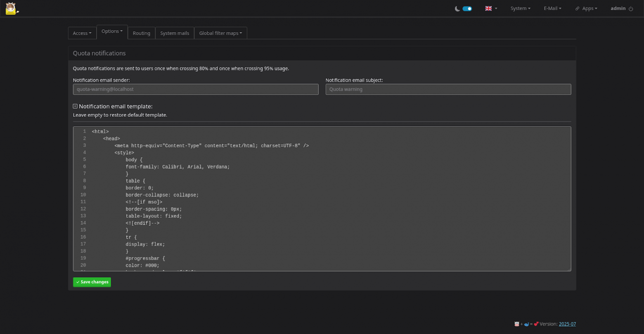Click the whale emoji in the footer

(x=527, y=324)
